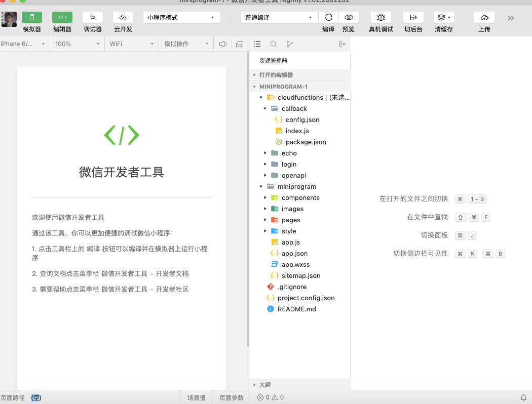Click the switch to background (切后台) icon

coord(413,17)
